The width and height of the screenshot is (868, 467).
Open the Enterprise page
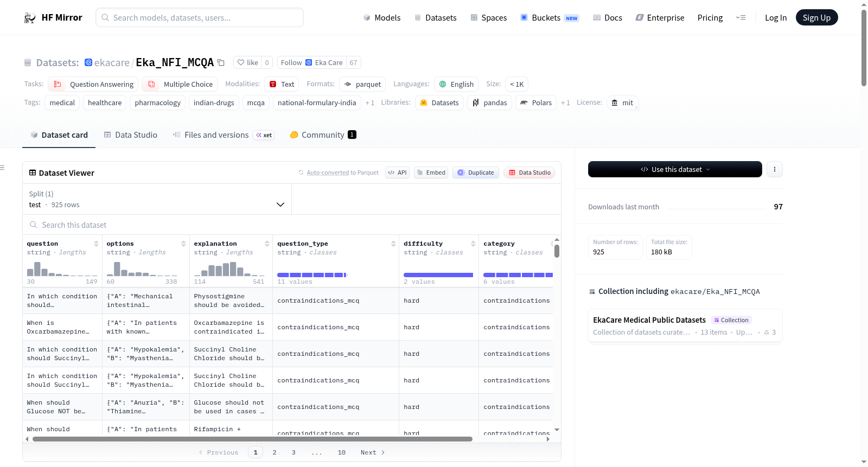[660, 18]
